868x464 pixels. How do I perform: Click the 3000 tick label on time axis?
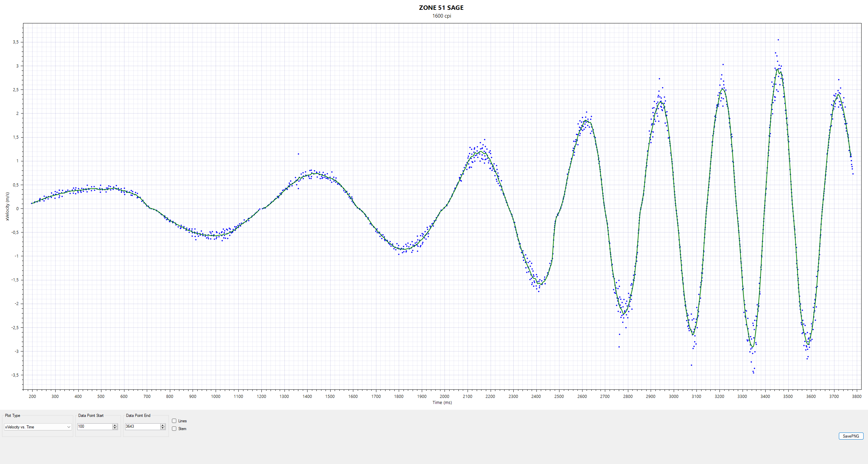[x=673, y=396]
